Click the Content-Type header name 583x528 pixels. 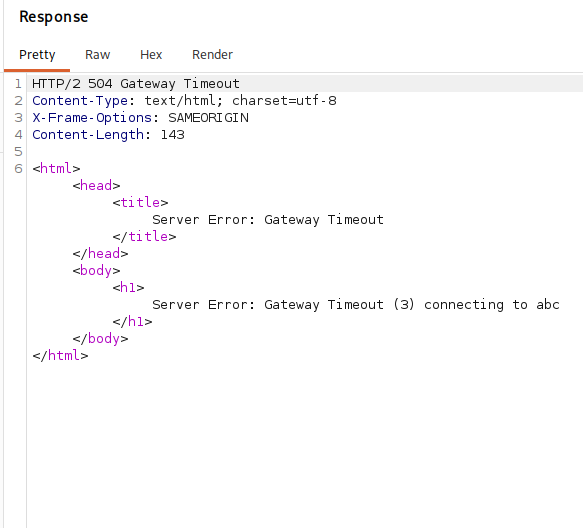(80, 101)
